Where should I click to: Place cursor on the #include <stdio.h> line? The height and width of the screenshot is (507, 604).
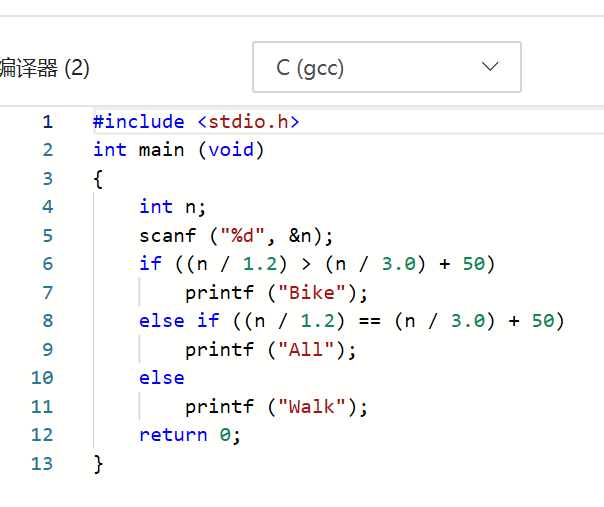point(196,122)
